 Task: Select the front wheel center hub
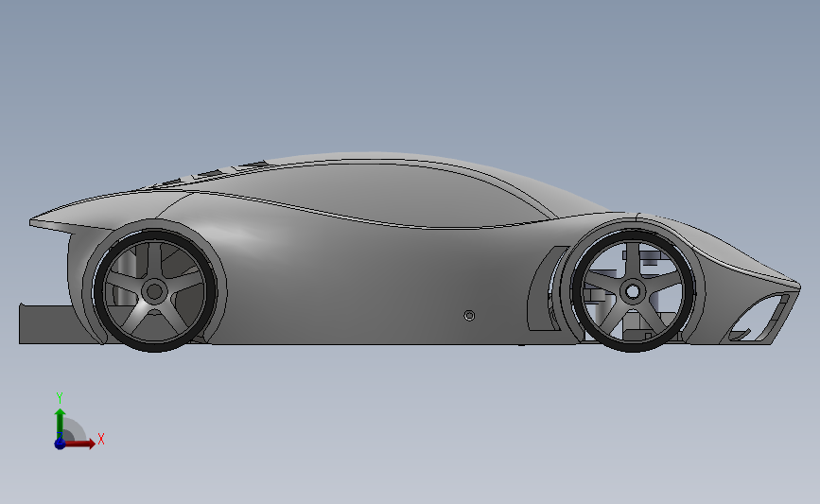tap(632, 291)
